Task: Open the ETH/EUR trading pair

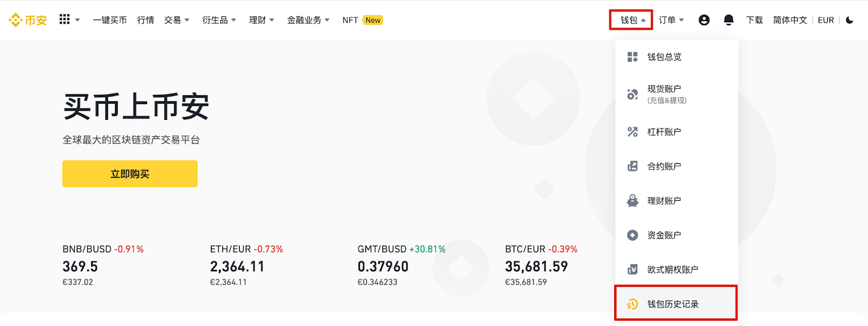Action: tap(231, 249)
